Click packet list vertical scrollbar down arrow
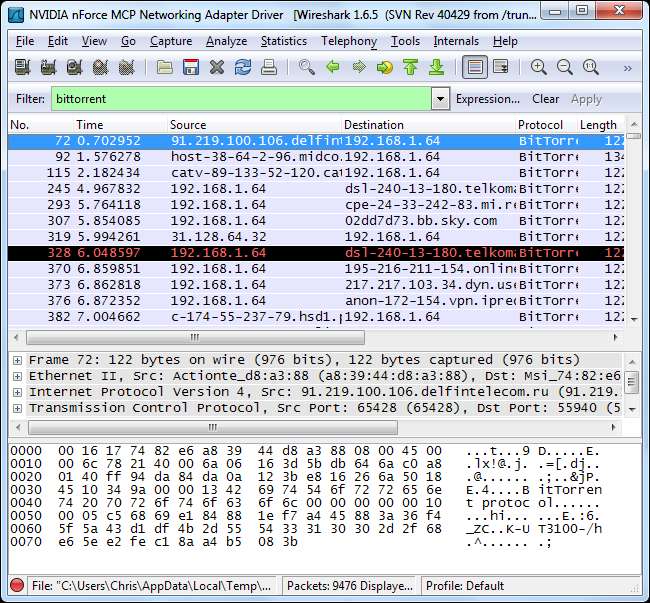650x603 pixels. click(x=634, y=319)
